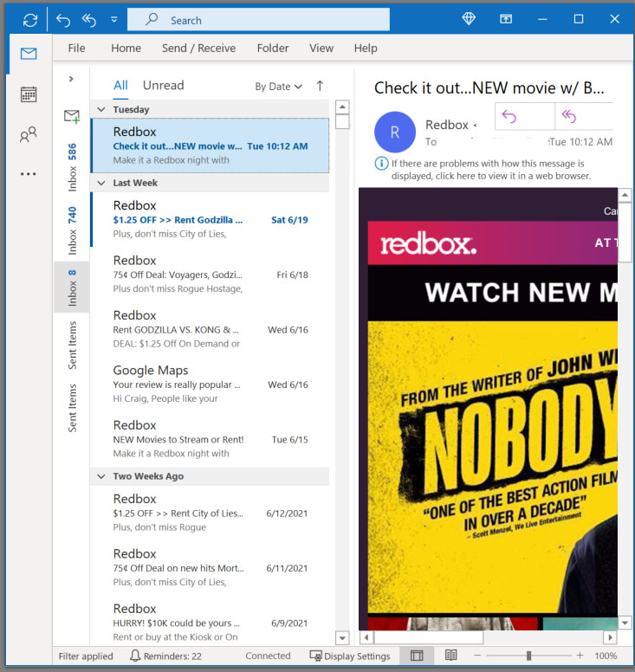
Task: Collapse the Two Weeks Ago group
Action: coord(101,476)
